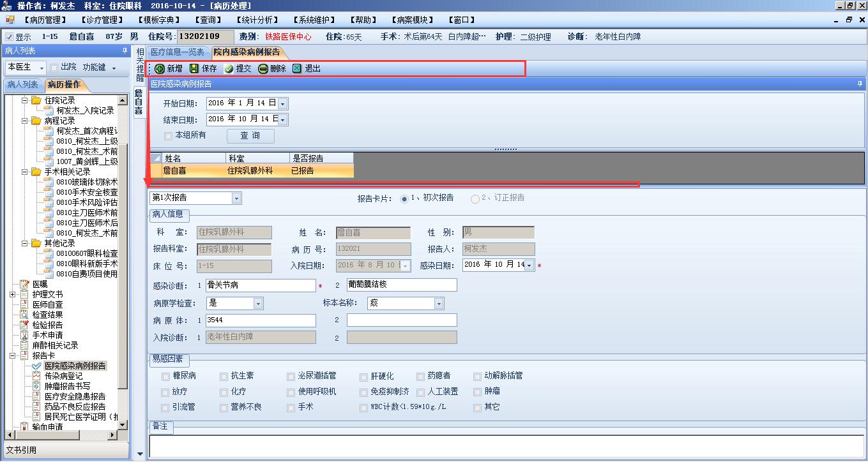Viewport: 868px width, 462px height.
Task: Pin the 病人列表 panel via pushpin
Action: pyautogui.click(x=125, y=51)
